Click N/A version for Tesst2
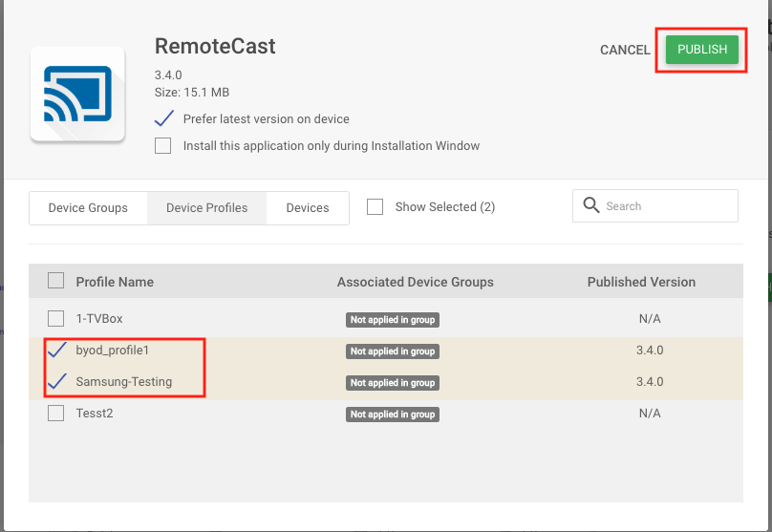This screenshot has height=532, width=772. pyautogui.click(x=650, y=413)
